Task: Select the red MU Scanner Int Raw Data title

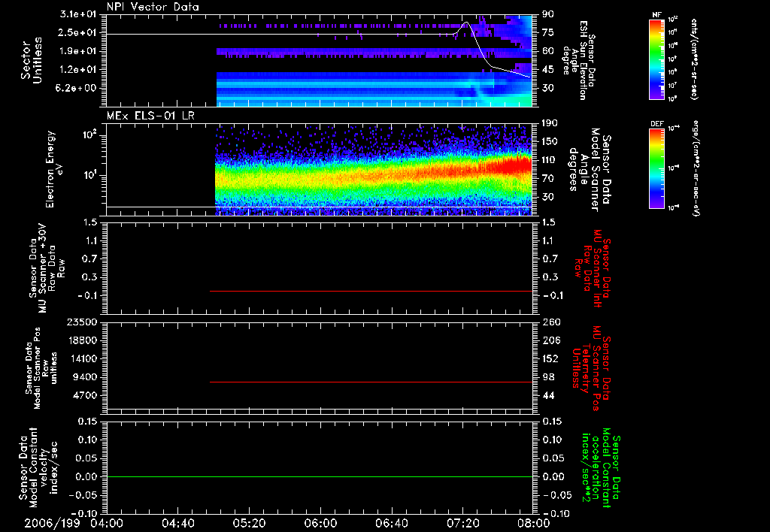Action: pyautogui.click(x=592, y=268)
